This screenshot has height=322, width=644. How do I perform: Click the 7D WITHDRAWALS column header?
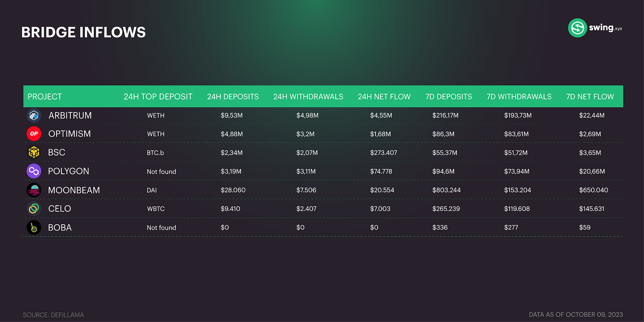519,96
